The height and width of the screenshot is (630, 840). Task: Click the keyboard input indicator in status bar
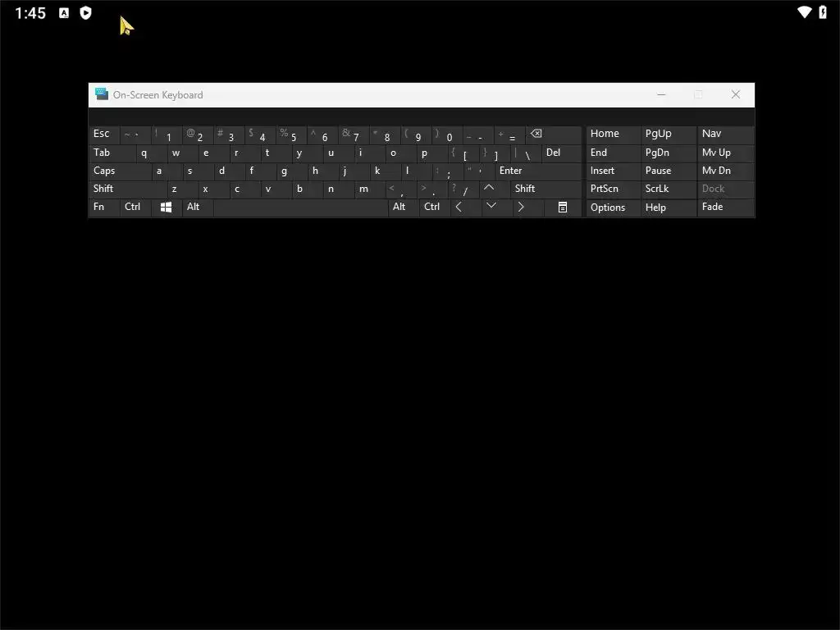point(64,13)
